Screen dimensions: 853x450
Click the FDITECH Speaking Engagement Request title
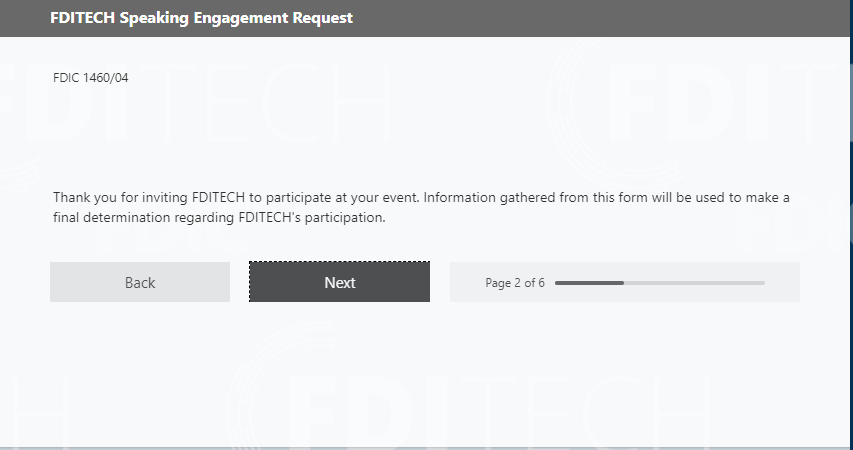(x=202, y=18)
